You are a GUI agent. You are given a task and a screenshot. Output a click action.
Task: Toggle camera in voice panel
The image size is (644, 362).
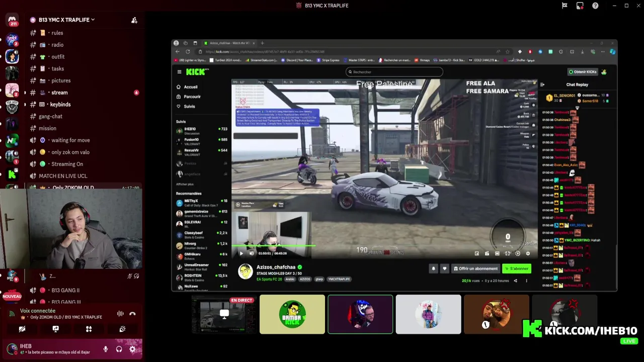click(x=22, y=329)
